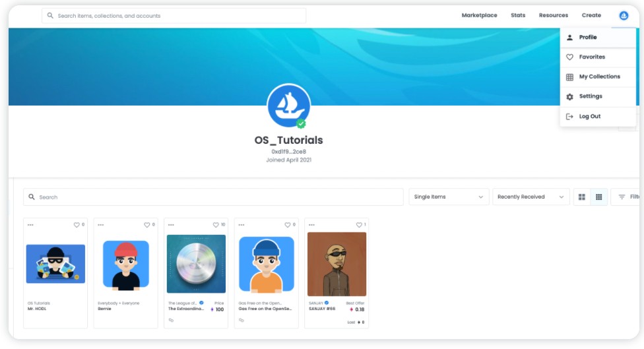Open the SANJAY #66 thumbnail
Viewport: 644px width, 349px height.
[337, 264]
